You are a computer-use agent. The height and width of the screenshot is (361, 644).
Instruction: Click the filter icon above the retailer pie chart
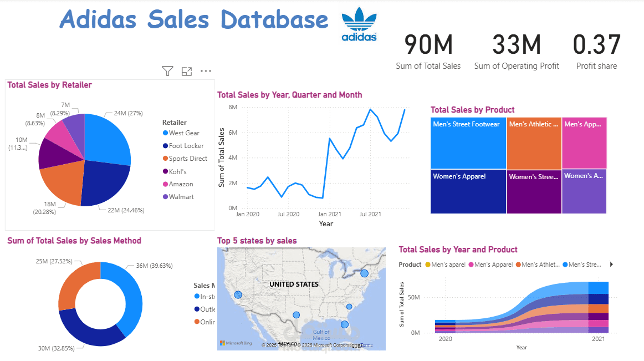pos(167,71)
